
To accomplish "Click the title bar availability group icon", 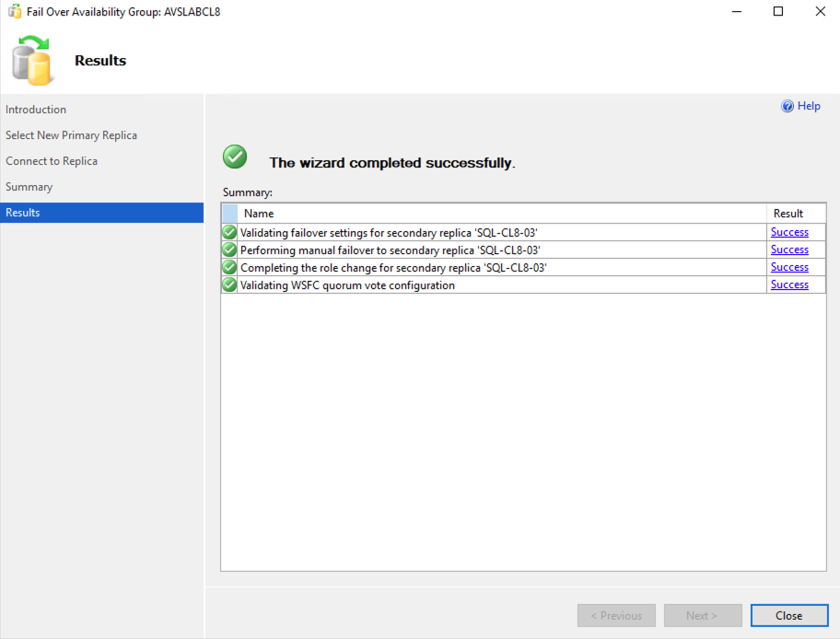I will coord(15,11).
